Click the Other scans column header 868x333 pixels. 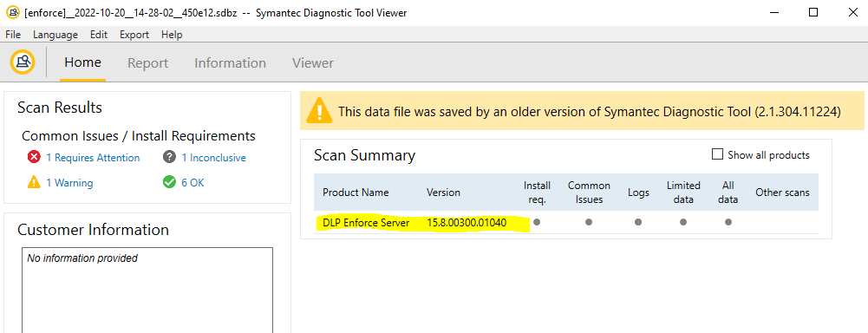[782, 193]
